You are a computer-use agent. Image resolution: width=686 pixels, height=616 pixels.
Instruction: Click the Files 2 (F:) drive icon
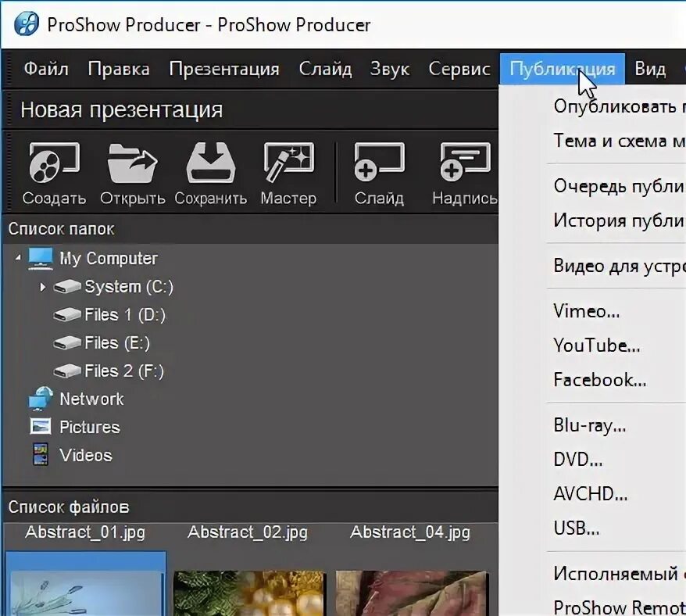[67, 371]
